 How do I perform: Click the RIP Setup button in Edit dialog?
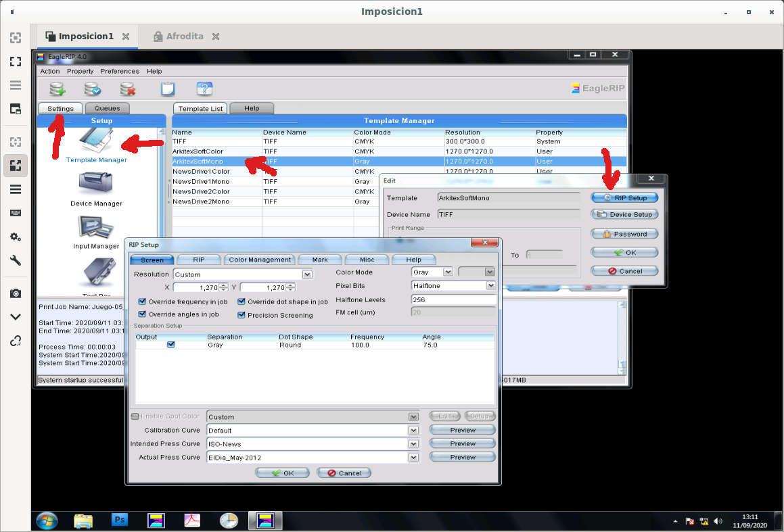pos(624,198)
